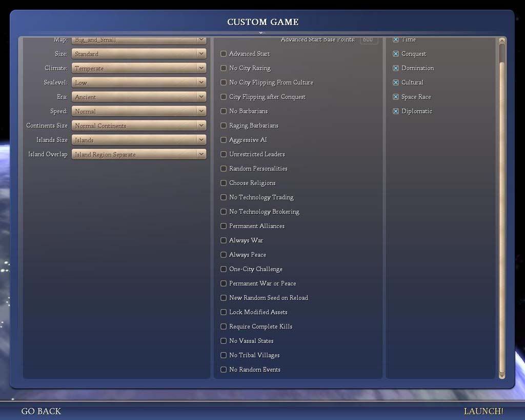Uncheck the Conquest victory condition
This screenshot has height=420, width=525.
pyautogui.click(x=396, y=53)
